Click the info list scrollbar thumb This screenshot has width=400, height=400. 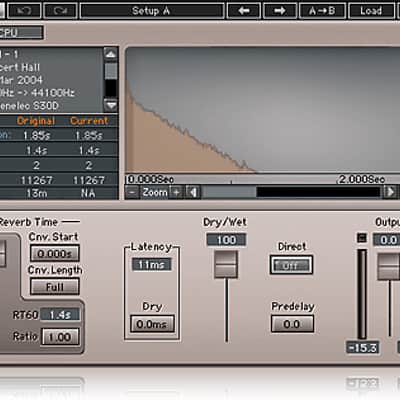click(111, 71)
